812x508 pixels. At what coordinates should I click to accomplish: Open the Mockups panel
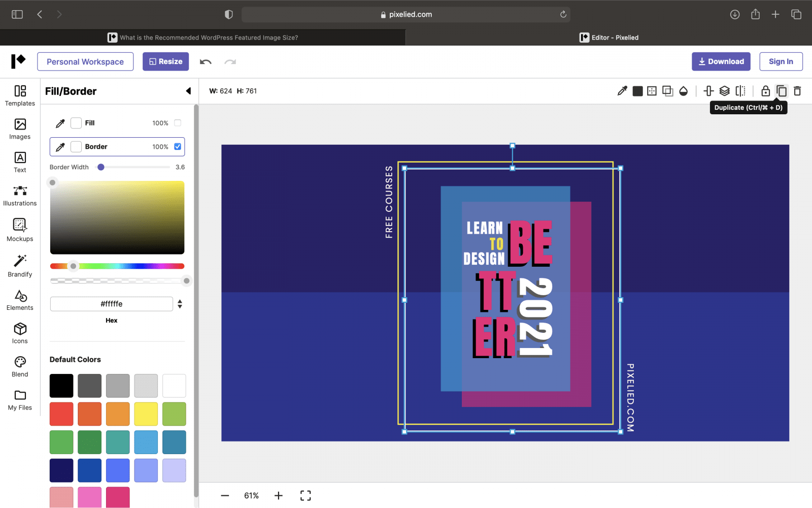tap(19, 230)
